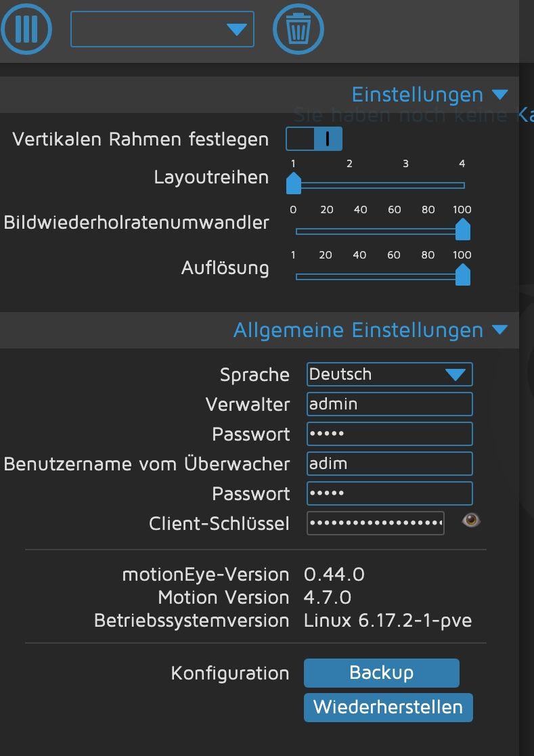
Task: Click the Auflösung slider handle
Action: [463, 275]
